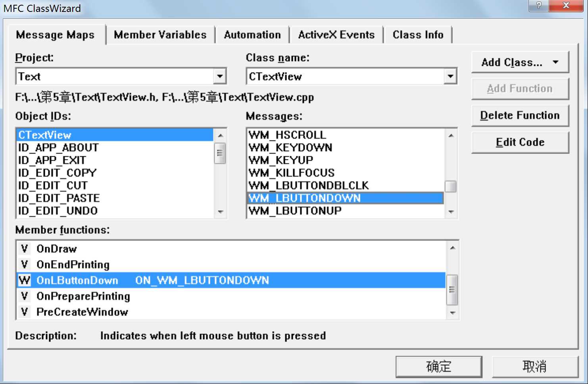Open the Project dropdown arrow

(x=219, y=76)
